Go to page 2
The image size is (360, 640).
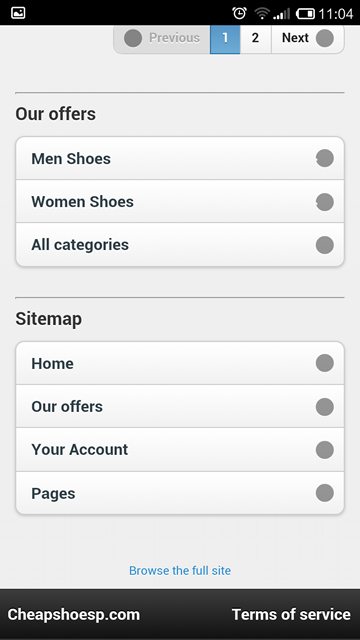[256, 38]
